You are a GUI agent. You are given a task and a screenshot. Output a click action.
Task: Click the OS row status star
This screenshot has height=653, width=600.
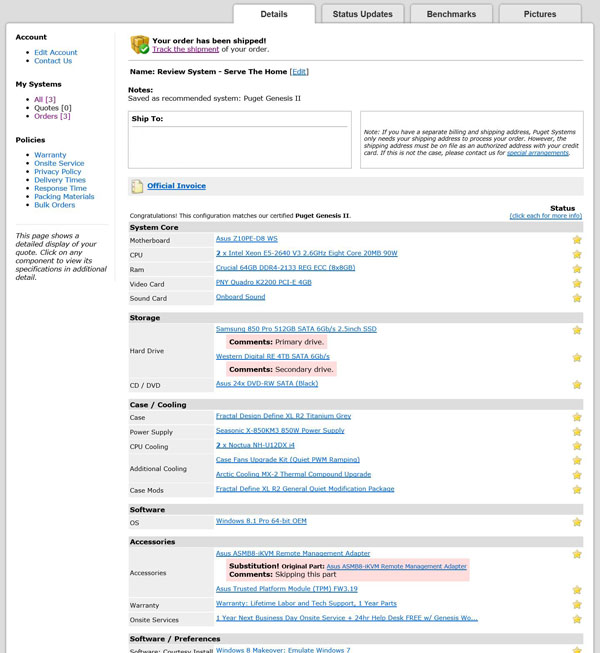coord(577,522)
